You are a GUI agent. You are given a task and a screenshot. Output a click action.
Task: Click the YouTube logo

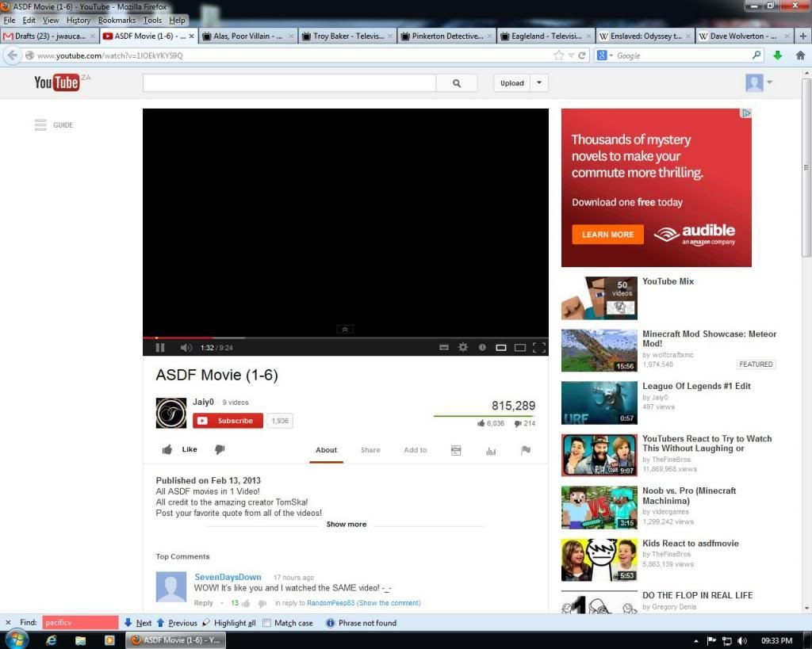tap(57, 82)
